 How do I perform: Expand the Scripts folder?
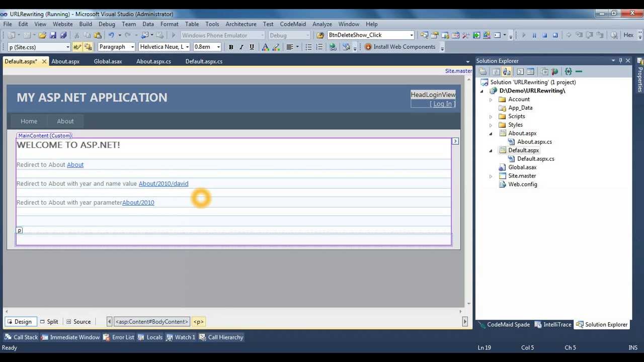(491, 117)
